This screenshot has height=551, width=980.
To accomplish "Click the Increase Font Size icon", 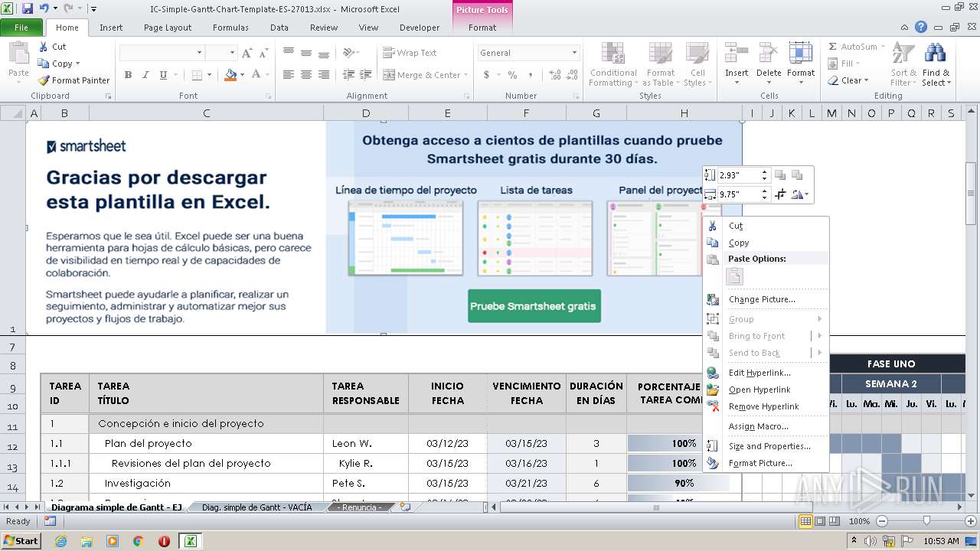I will click(247, 53).
